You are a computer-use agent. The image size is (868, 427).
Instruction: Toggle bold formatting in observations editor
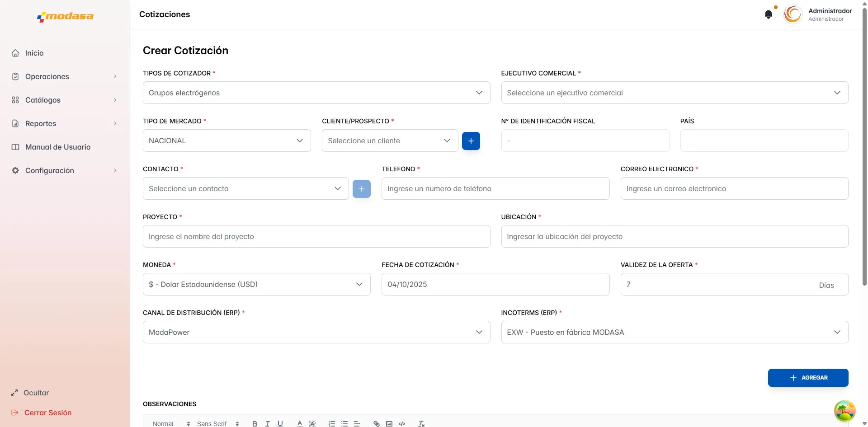[x=255, y=423]
